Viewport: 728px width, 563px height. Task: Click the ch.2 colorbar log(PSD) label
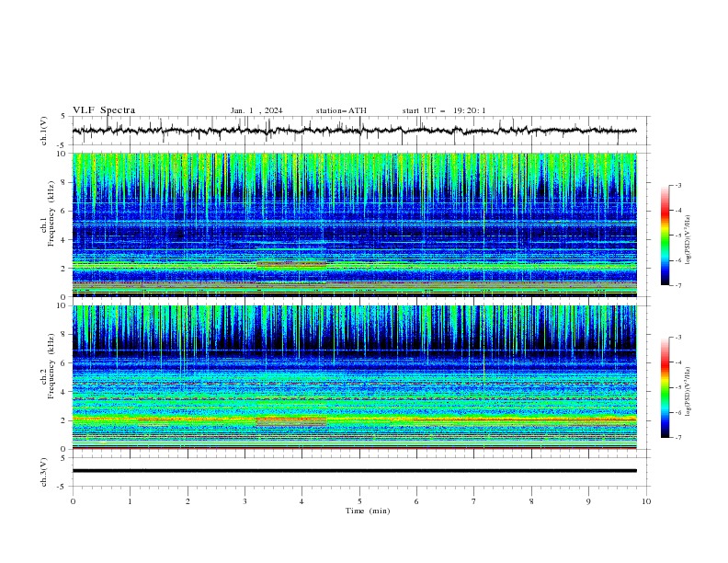(x=688, y=392)
